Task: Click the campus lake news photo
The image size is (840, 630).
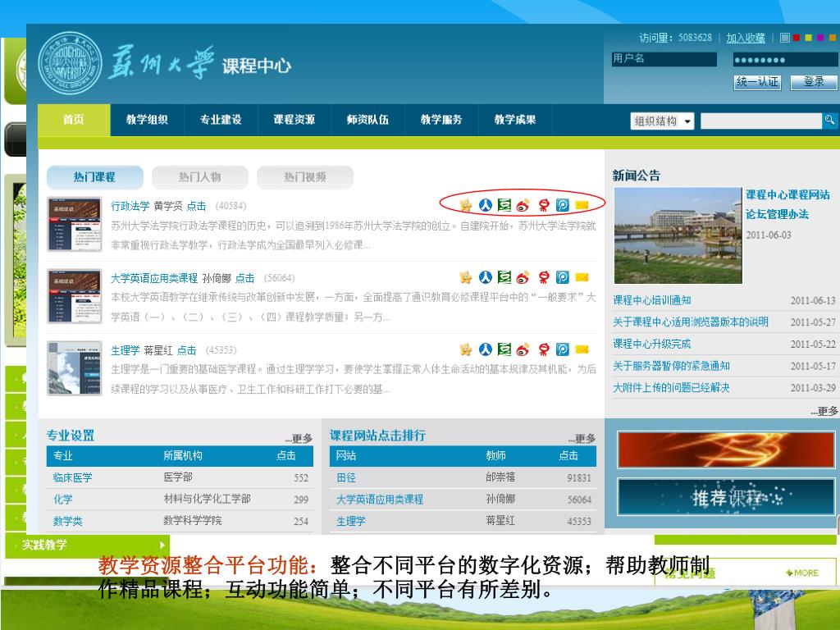Action: pos(678,235)
